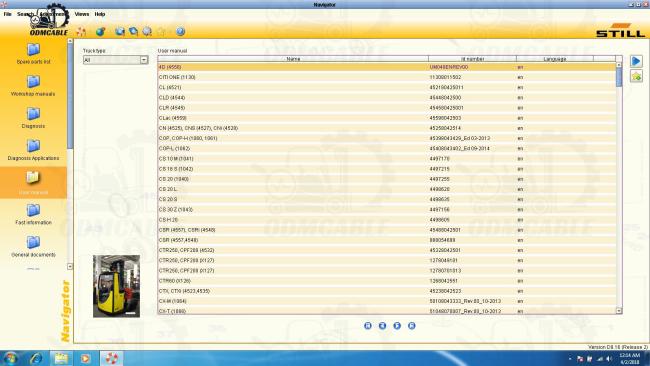The width and height of the screenshot is (650, 366).
Task: Click the forklift truck thumbnail image
Action: (x=116, y=286)
